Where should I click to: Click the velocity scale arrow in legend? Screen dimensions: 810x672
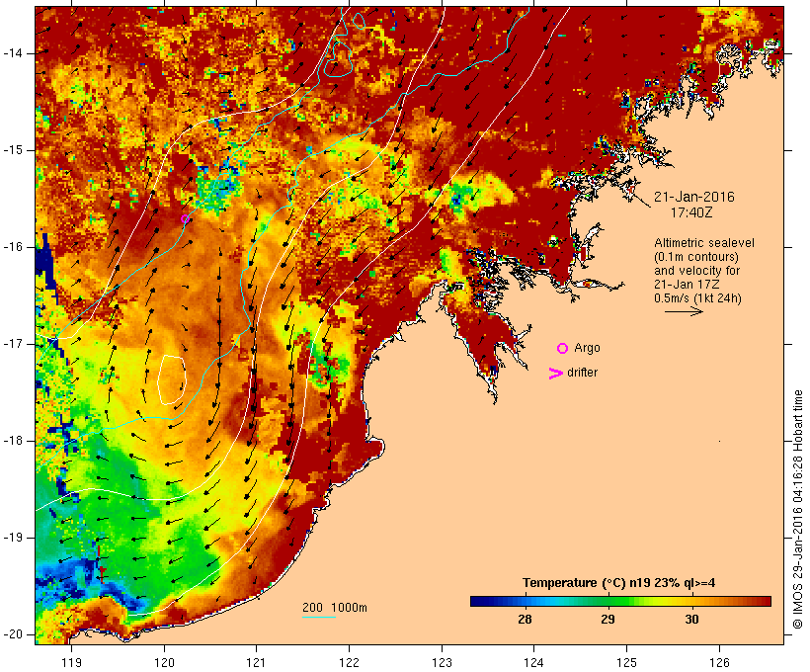pyautogui.click(x=684, y=311)
